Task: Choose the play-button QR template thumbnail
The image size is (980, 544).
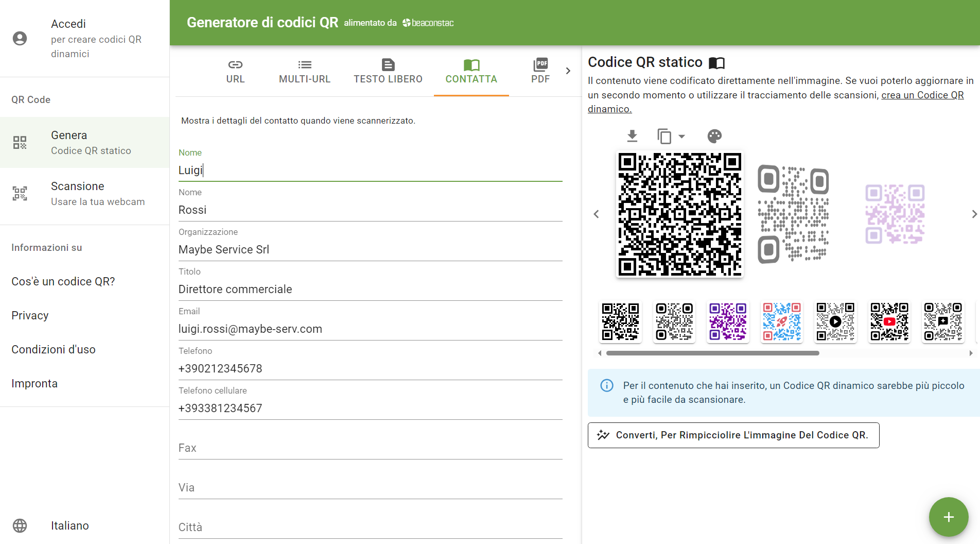Action: pos(835,322)
